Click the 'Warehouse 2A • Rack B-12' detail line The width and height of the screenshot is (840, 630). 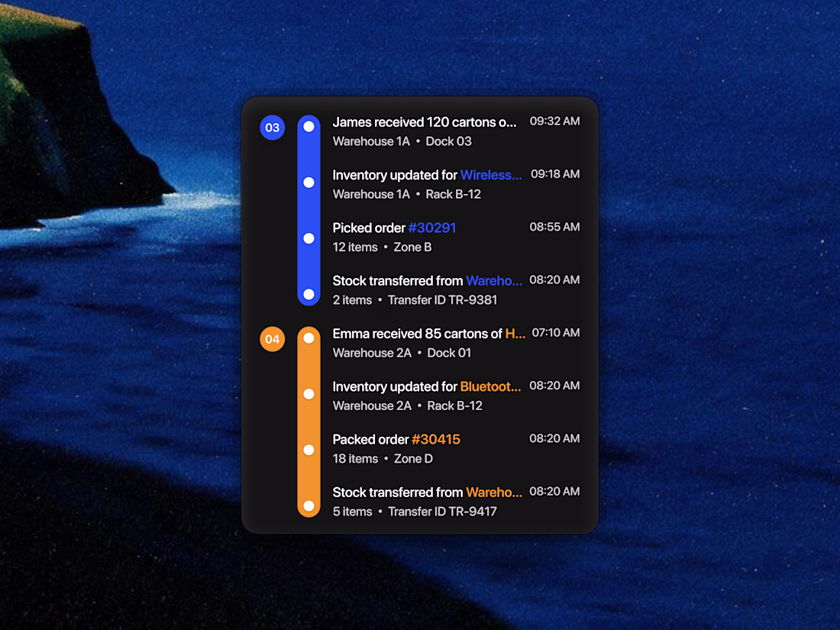(x=408, y=406)
